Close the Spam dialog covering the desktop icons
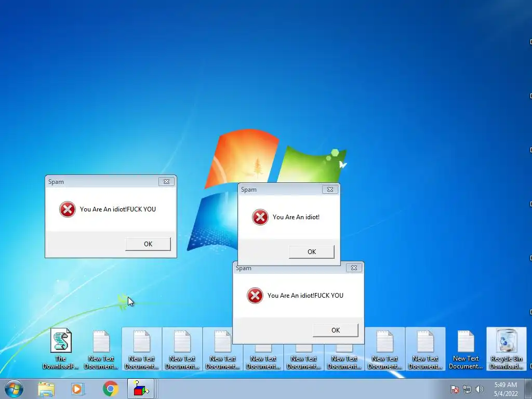 coord(354,268)
